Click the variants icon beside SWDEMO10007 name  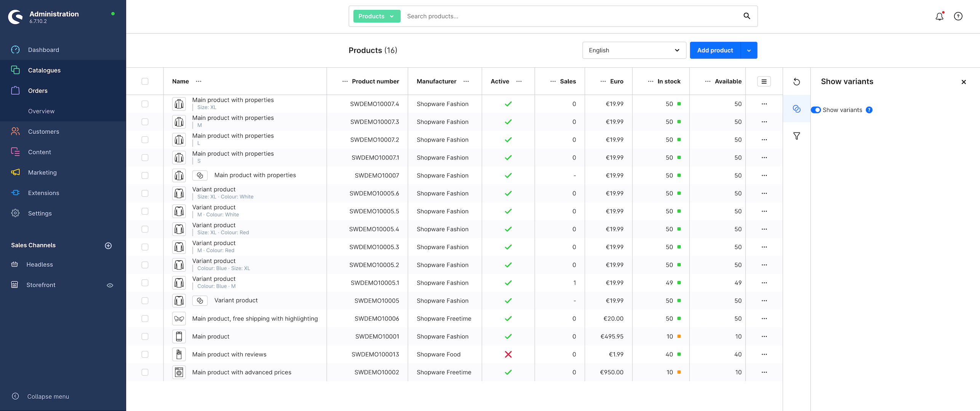point(200,175)
